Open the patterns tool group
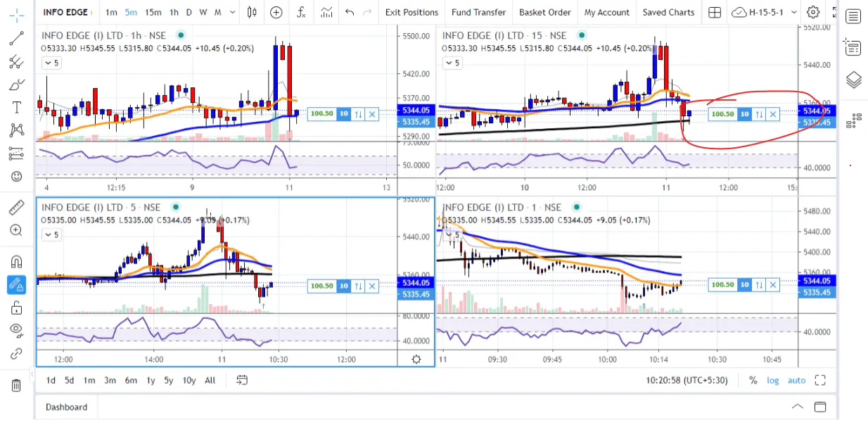 [16, 130]
